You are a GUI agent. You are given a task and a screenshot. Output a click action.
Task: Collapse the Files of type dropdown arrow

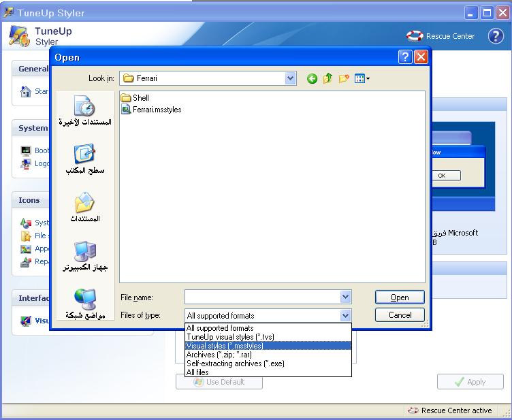click(345, 316)
